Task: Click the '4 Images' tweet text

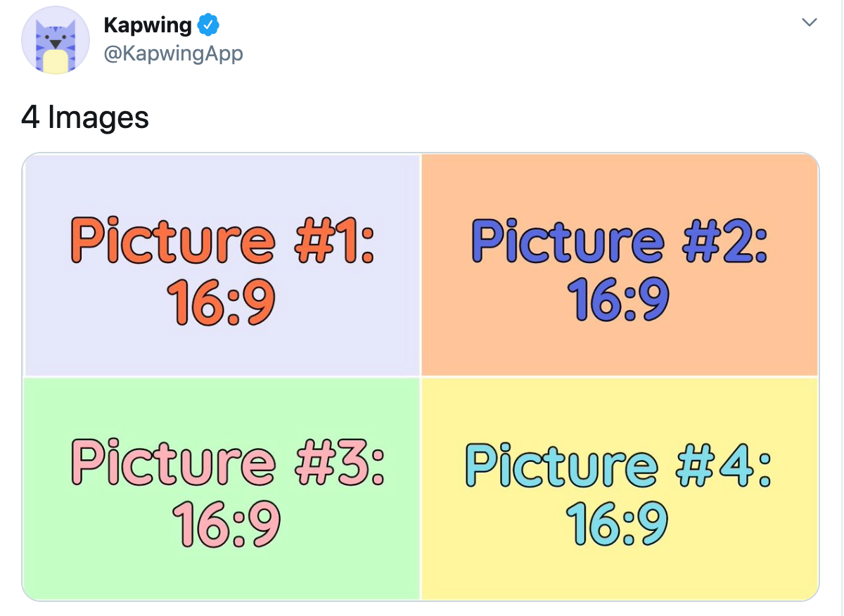Action: pos(84,117)
